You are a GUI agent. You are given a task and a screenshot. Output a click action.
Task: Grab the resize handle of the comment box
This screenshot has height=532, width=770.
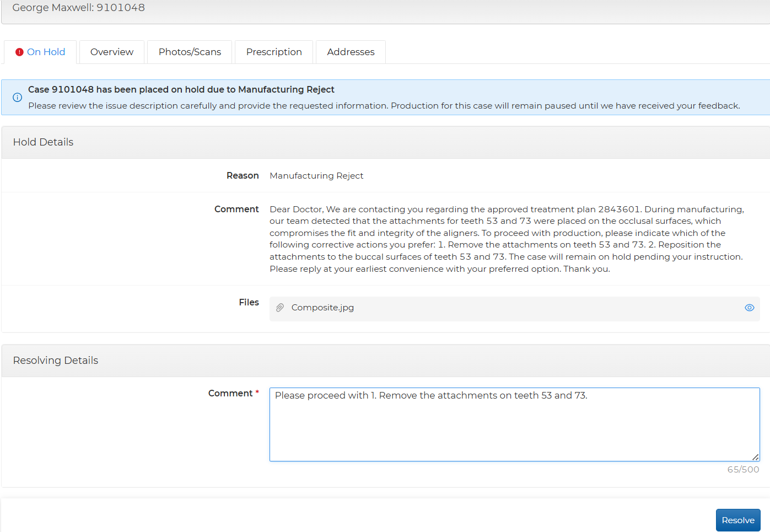755,457
